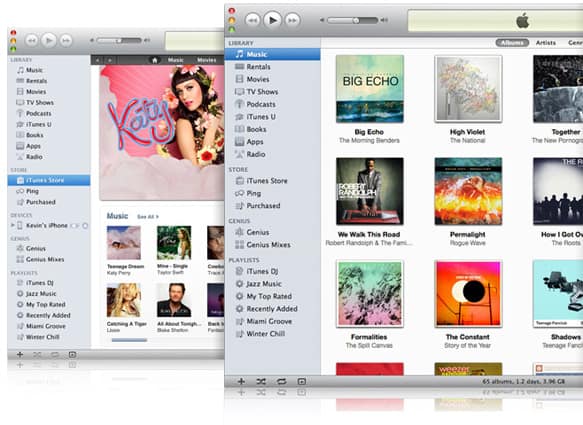Expand Kevin's iPhone device triangle
The height and width of the screenshot is (425, 583).
13,225
